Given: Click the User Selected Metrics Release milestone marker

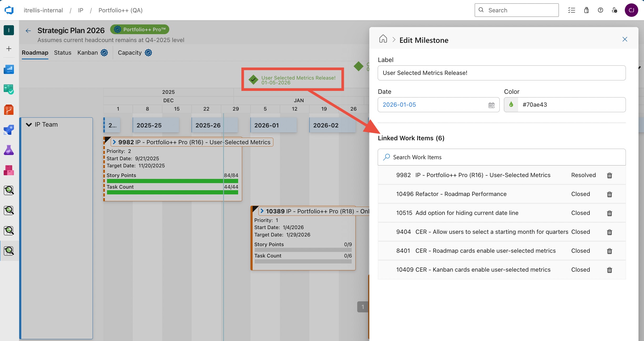Looking at the screenshot, I should click(253, 80).
